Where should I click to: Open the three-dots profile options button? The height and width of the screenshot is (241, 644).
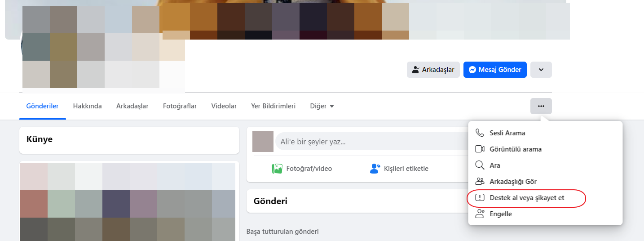pos(541,106)
